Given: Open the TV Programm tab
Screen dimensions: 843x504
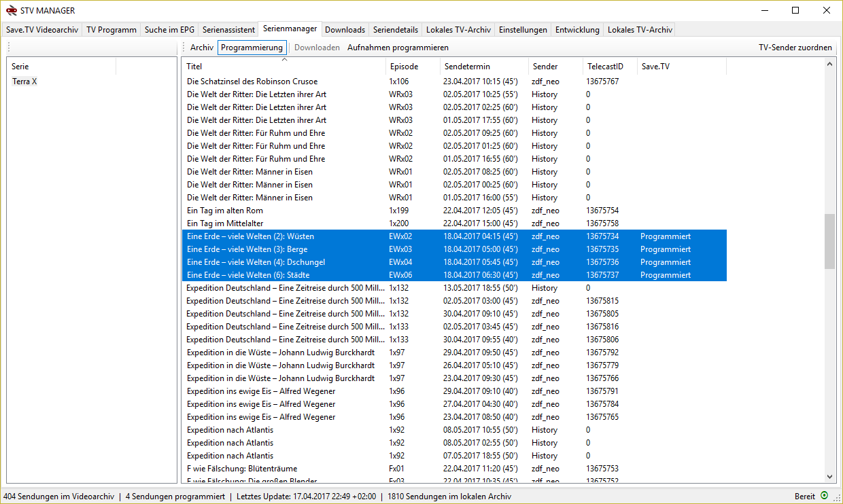Looking at the screenshot, I should click(111, 30).
